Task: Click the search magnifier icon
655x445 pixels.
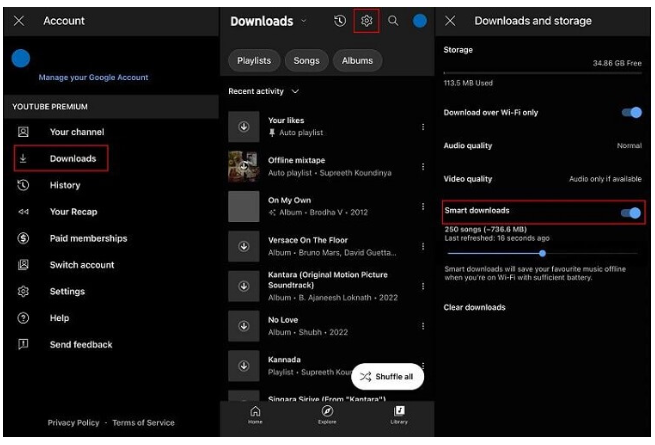Action: pyautogui.click(x=393, y=21)
